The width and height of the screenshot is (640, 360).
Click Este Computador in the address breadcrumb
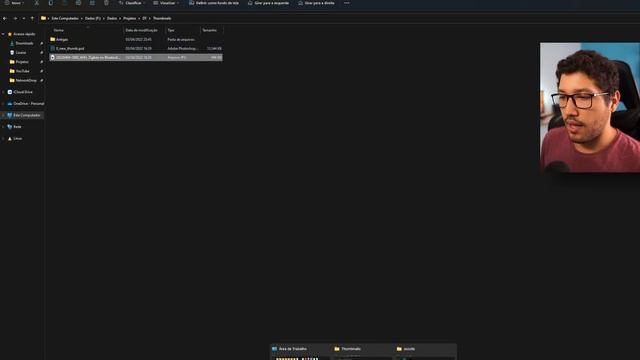coord(65,18)
